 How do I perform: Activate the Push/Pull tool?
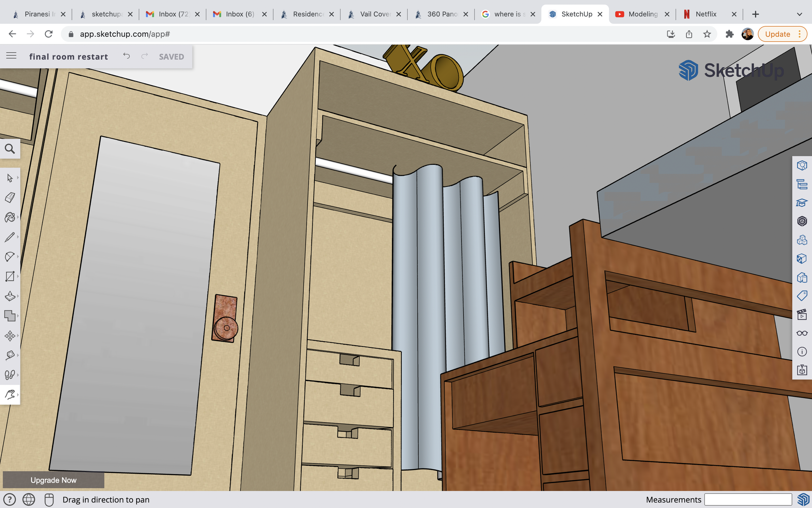point(10,296)
